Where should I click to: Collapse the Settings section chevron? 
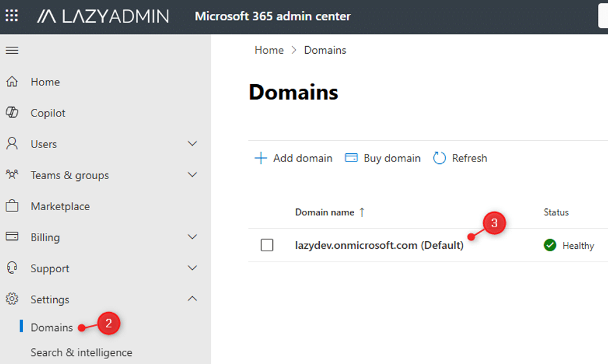click(193, 299)
